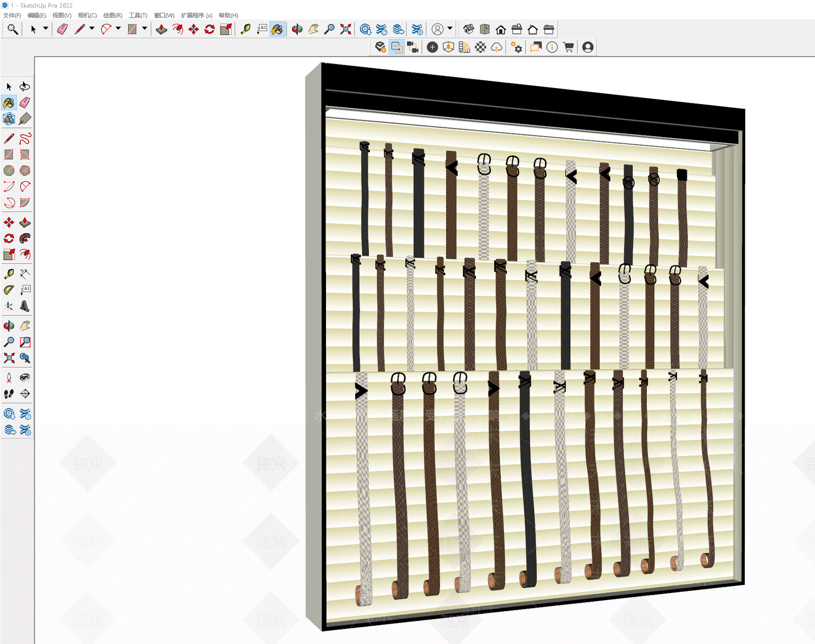Select the Dimension tool
Image resolution: width=815 pixels, height=644 pixels.
(x=25, y=274)
